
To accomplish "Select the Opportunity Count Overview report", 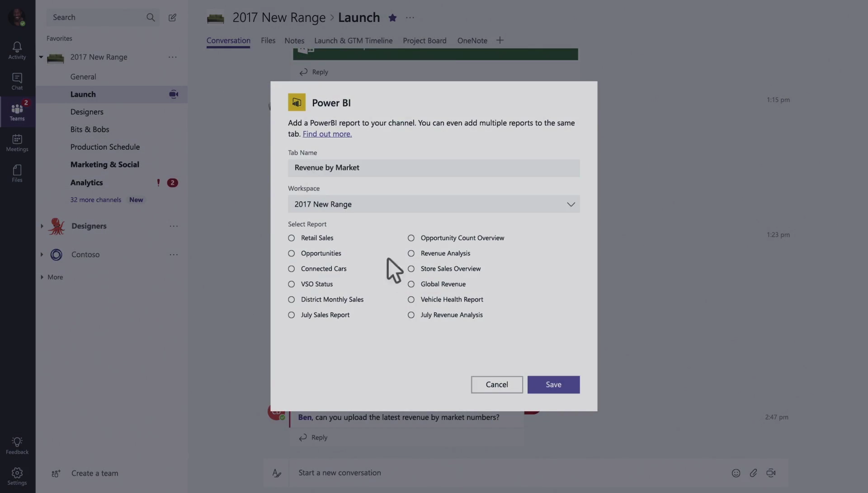I will (411, 238).
